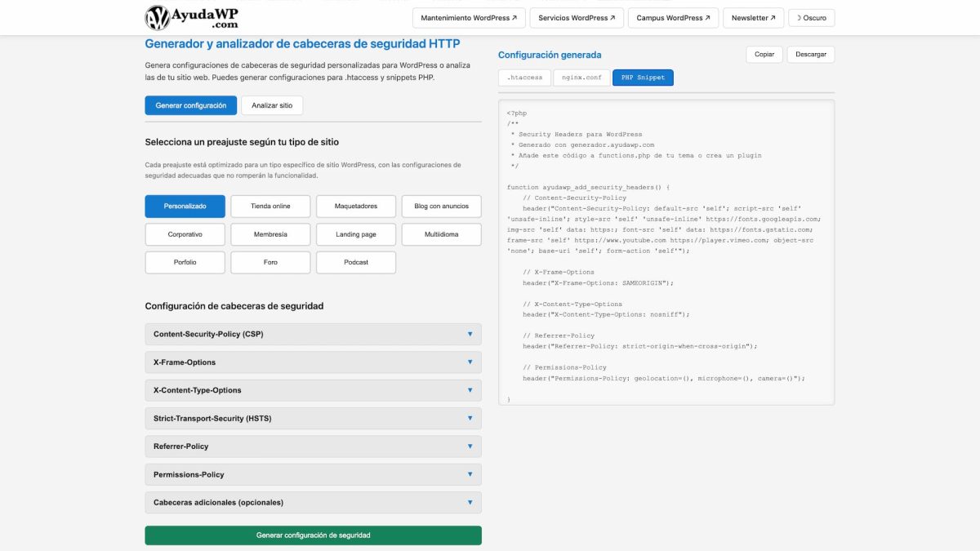
Task: Select the Corporativo preset
Action: click(185, 234)
